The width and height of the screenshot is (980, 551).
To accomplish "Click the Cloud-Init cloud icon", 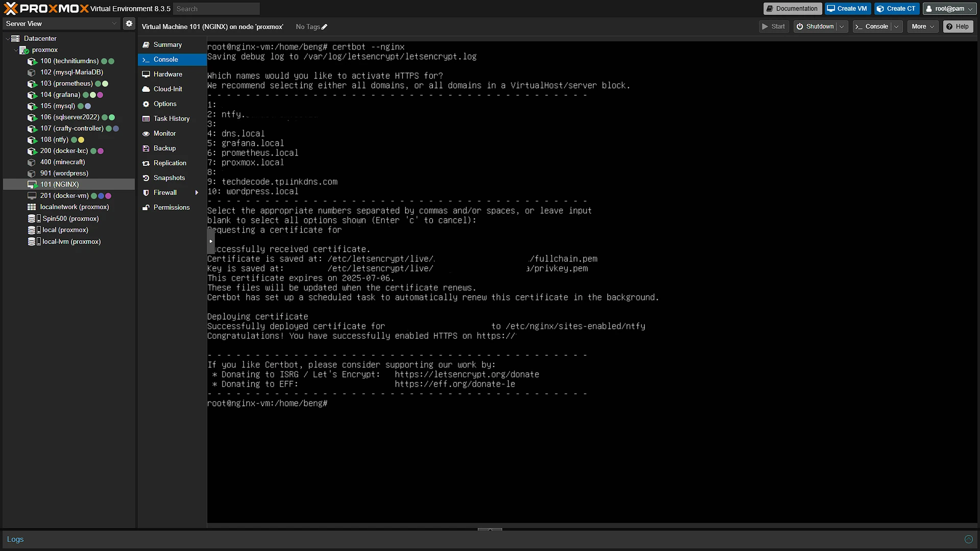I will [146, 89].
